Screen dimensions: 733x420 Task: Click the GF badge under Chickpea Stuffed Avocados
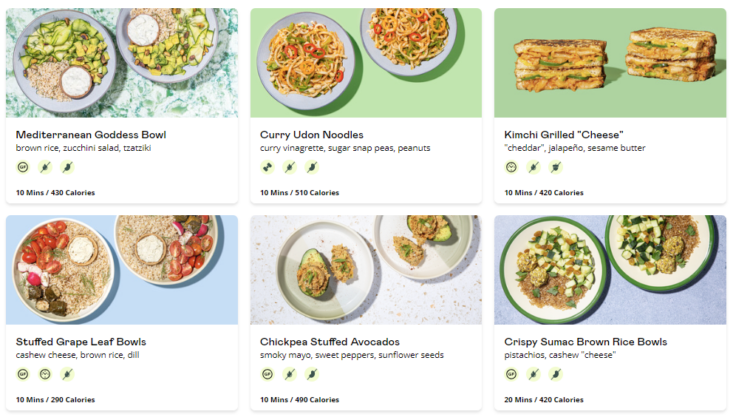pos(267,374)
